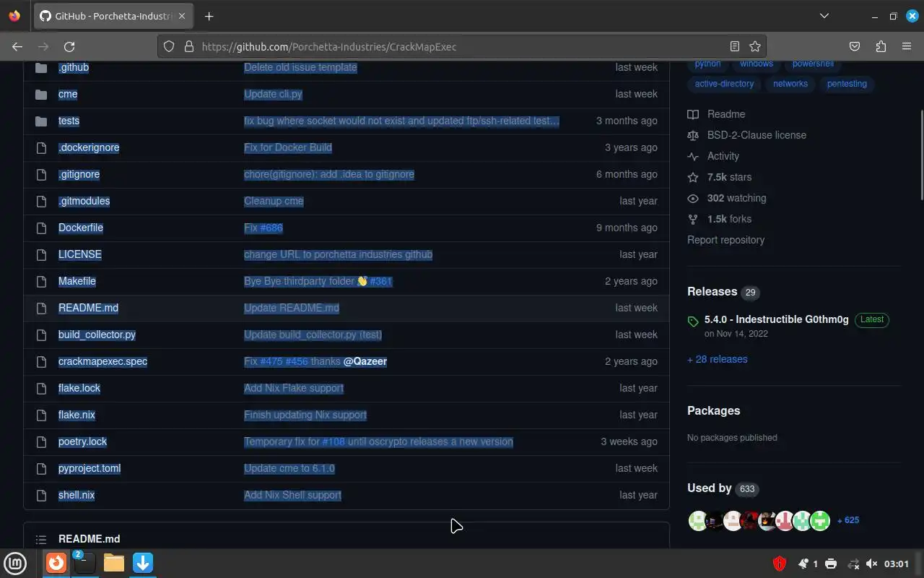The height and width of the screenshot is (578, 924).
Task: View 1.5k forks link
Action: point(720,219)
